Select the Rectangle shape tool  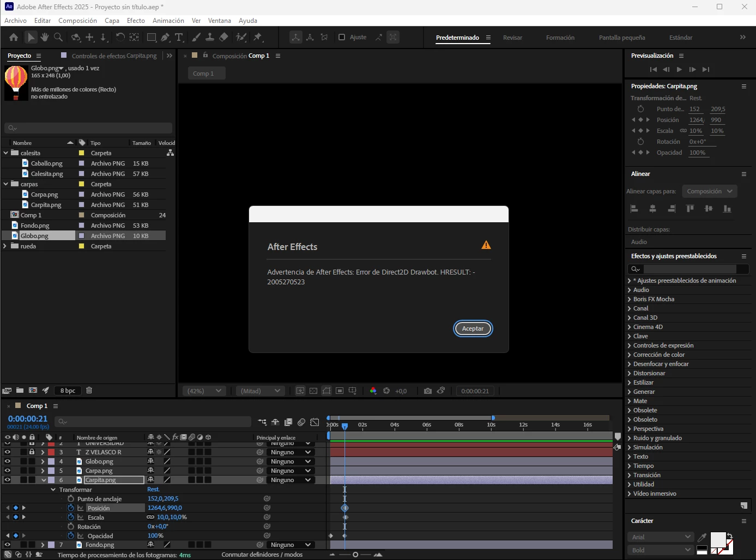point(152,37)
